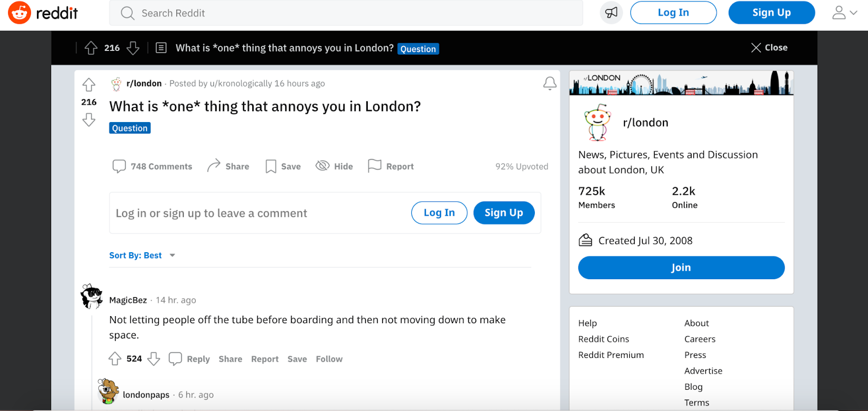Click the 92% Upvoted text
Image resolution: width=868 pixels, height=411 pixels.
[522, 166]
